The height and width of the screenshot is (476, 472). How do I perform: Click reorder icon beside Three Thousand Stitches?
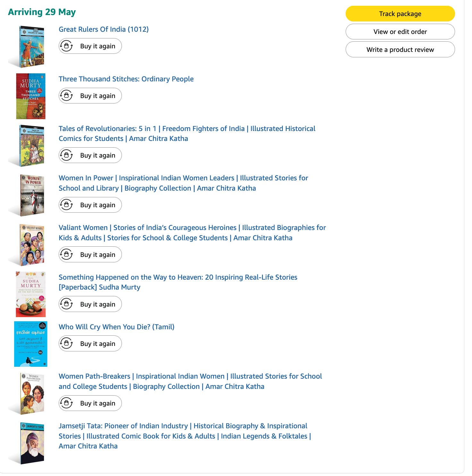66,96
